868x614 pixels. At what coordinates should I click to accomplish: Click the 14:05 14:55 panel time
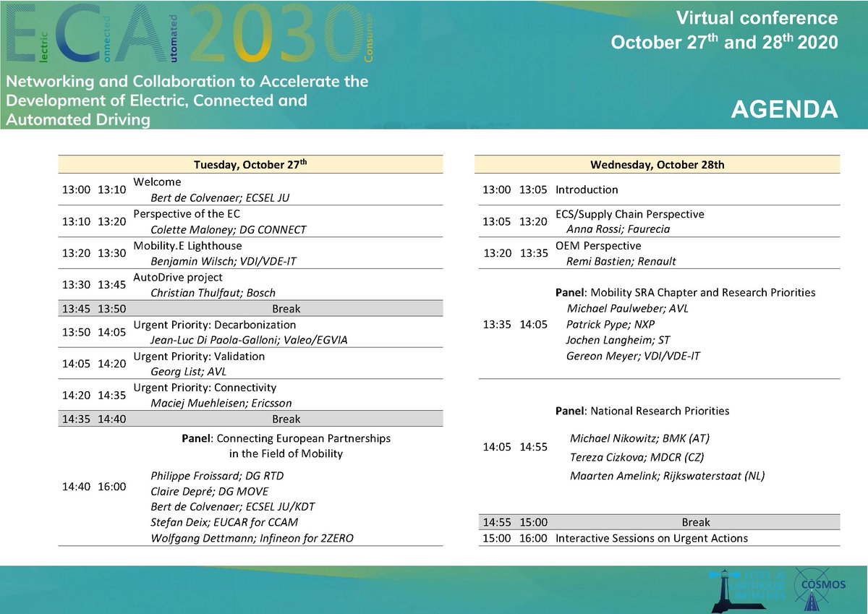tap(515, 447)
